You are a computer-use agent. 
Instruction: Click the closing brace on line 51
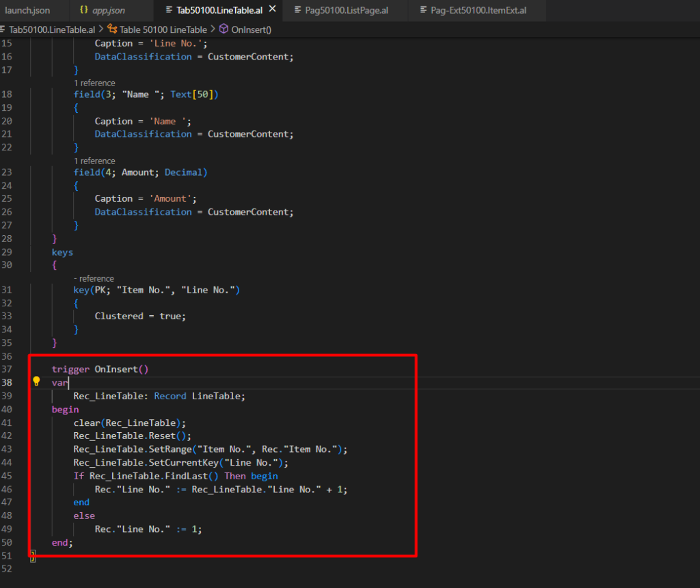tap(33, 556)
